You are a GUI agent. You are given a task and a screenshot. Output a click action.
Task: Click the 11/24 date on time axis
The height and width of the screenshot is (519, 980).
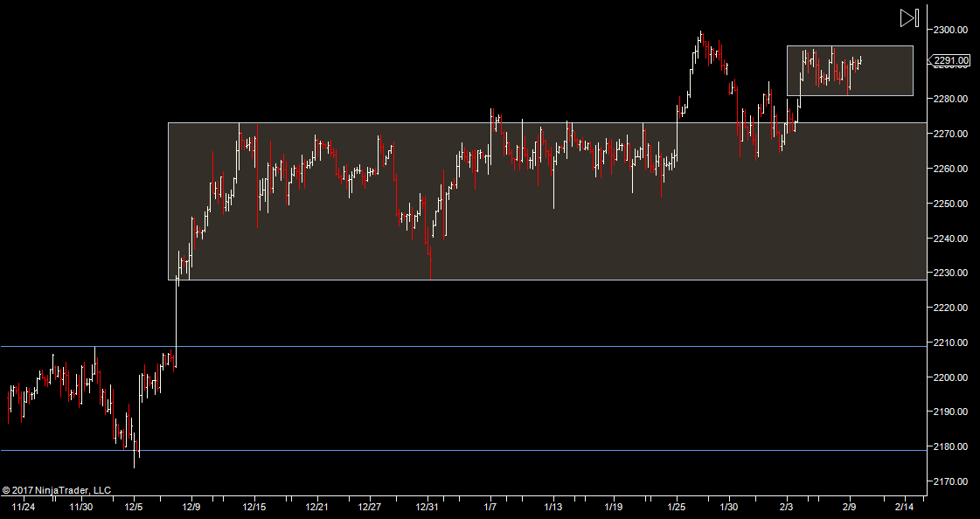click(24, 507)
